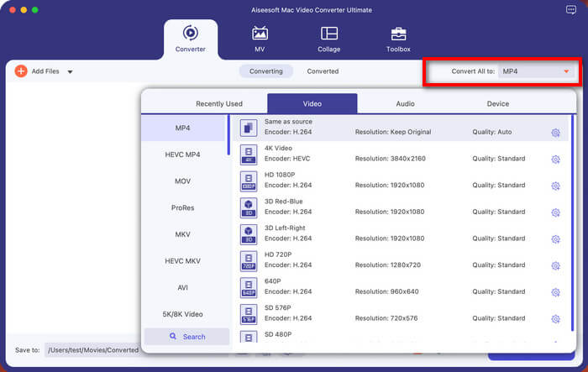Open settings gear for HD 720P

tap(555, 265)
